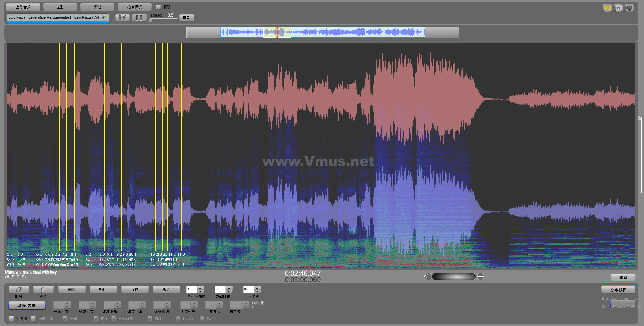The width and height of the screenshot is (644, 326).
Task: Click the speed slider handle
Action: tap(150, 20)
